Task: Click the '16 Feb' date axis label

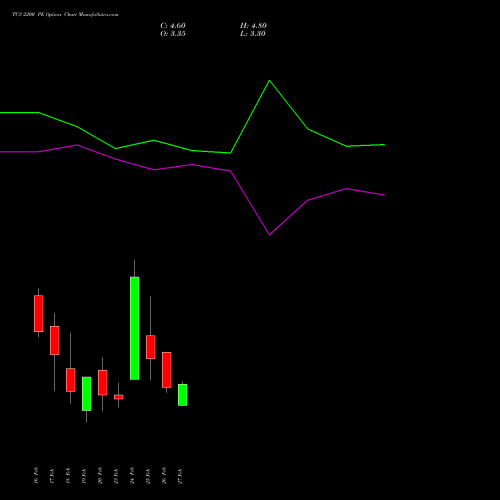Action: tap(36, 476)
